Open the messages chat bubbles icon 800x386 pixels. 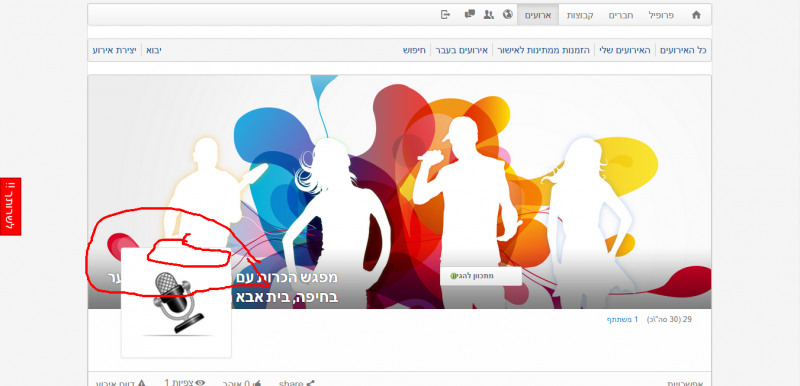click(x=470, y=14)
